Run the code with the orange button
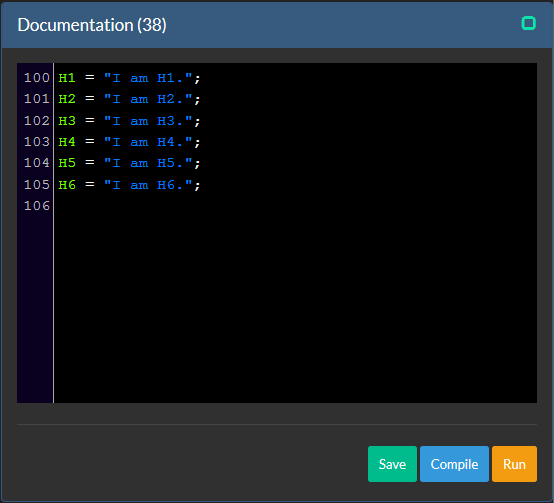The height and width of the screenshot is (503, 554). pyautogui.click(x=514, y=464)
